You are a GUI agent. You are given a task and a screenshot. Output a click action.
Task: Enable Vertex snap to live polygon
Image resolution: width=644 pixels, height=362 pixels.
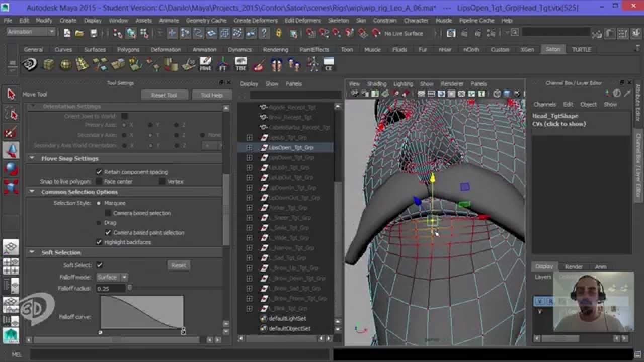click(162, 182)
